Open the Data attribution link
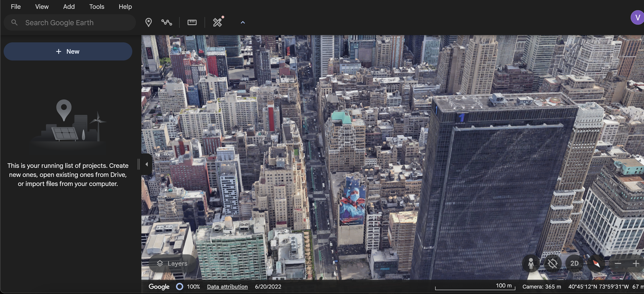This screenshot has width=644, height=294. point(227,287)
